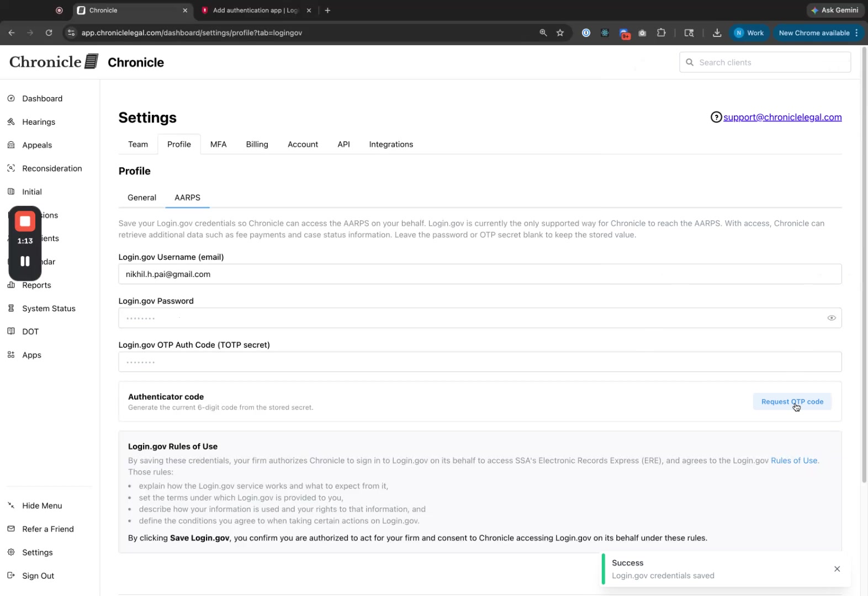868x596 pixels.
Task: Open Chrome downloads icon
Action: 717,33
